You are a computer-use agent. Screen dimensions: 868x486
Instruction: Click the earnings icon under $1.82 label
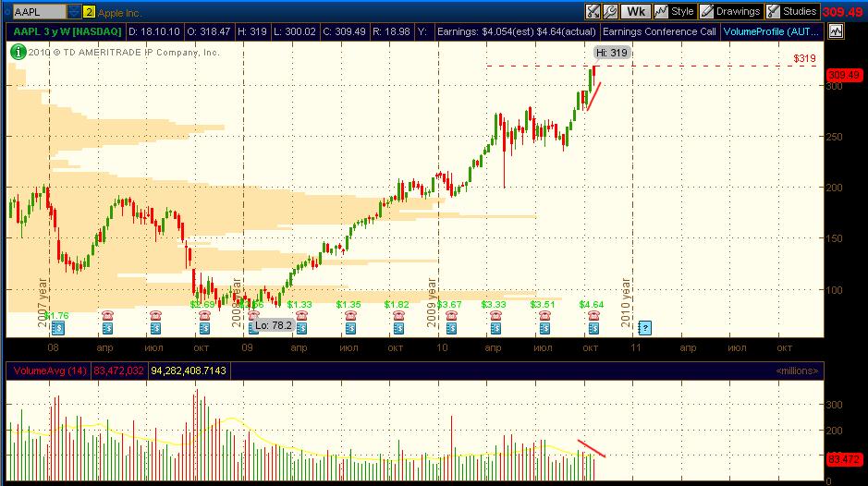coord(398,328)
